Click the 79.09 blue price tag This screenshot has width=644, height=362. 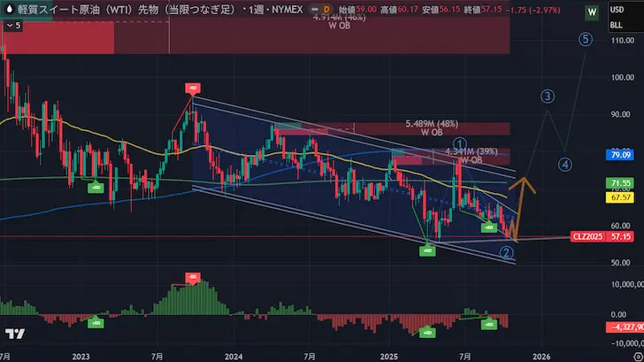(x=619, y=154)
